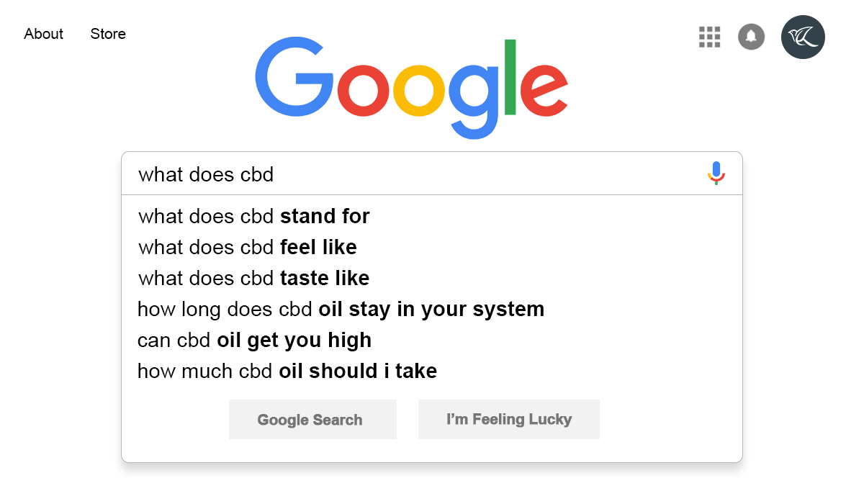Viewport: 864px width, 504px height.
Task: Open the Store page
Action: 107,34
